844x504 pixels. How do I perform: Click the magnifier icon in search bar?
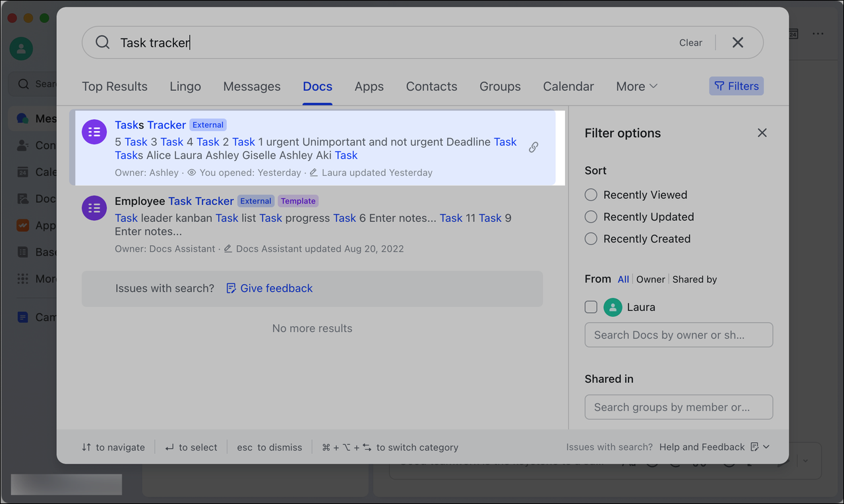[x=102, y=42]
